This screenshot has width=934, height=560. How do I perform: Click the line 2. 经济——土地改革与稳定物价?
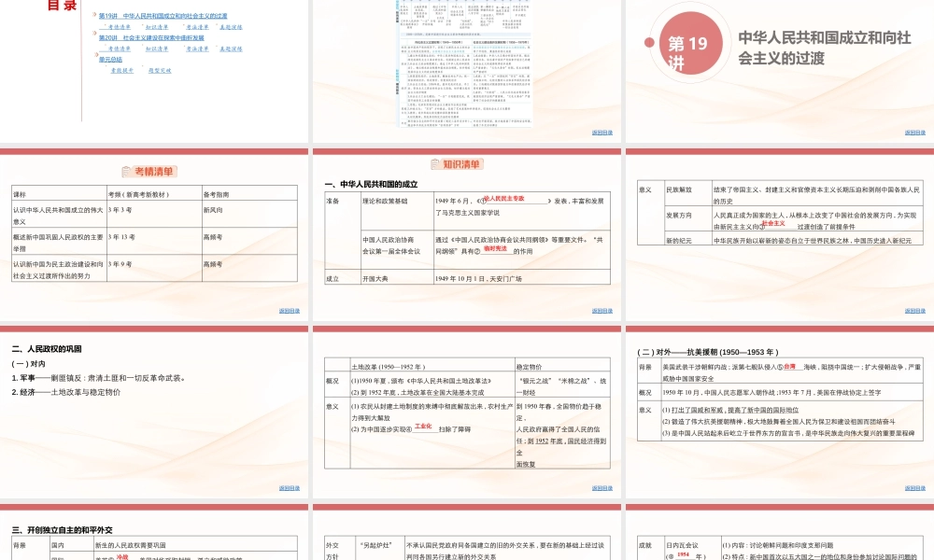[66, 392]
